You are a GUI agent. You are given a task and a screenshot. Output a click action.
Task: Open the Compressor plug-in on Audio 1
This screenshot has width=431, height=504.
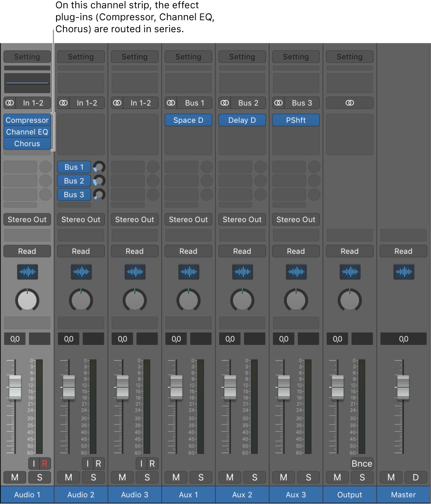click(x=27, y=120)
